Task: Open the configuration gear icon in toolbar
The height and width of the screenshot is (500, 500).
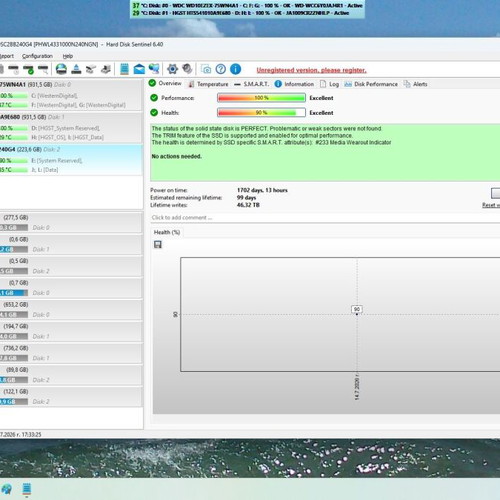Action: click(x=172, y=69)
